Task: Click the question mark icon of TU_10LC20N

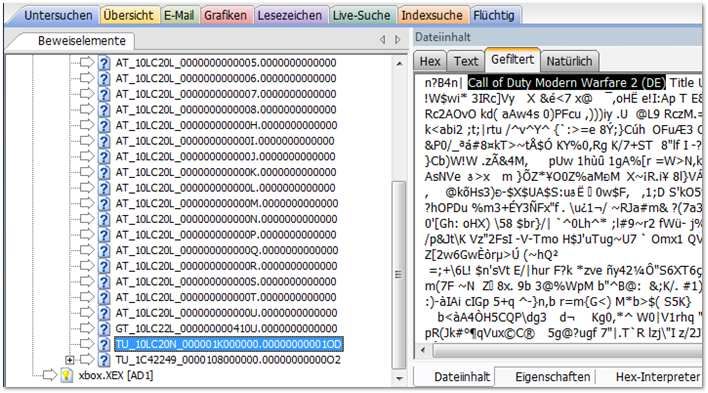Action: click(x=104, y=344)
